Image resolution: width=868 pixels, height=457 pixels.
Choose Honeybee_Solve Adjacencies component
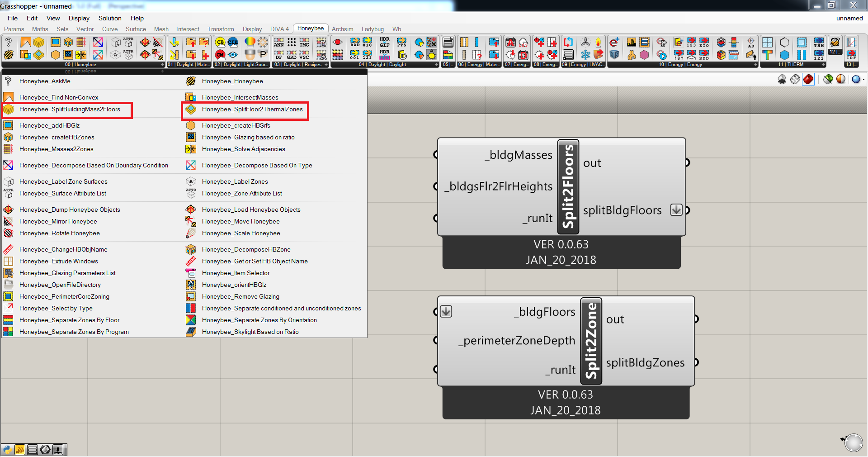[x=243, y=149]
